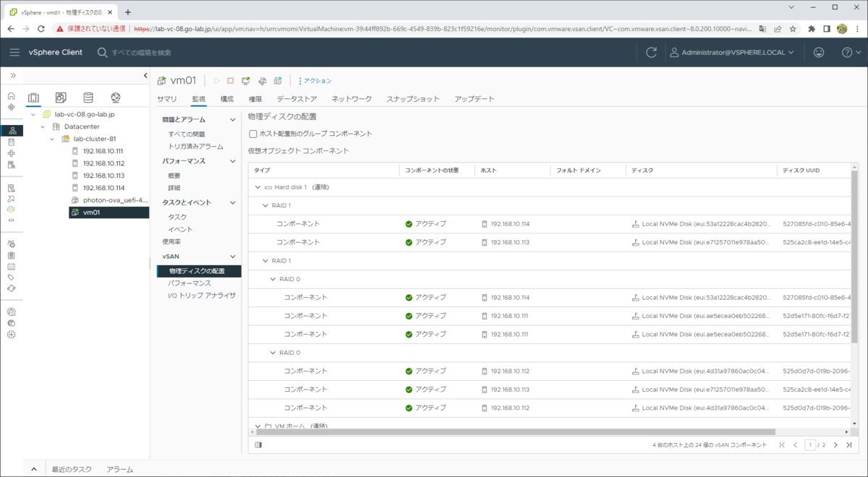Screen dimensions: 868x477
Task: Switch to VMs and Templates inventory view
Action: click(61, 98)
